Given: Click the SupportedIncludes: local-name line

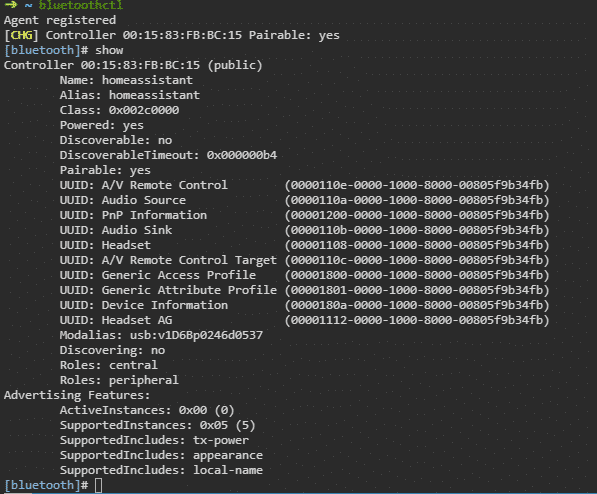Looking at the screenshot, I should (x=161, y=470).
